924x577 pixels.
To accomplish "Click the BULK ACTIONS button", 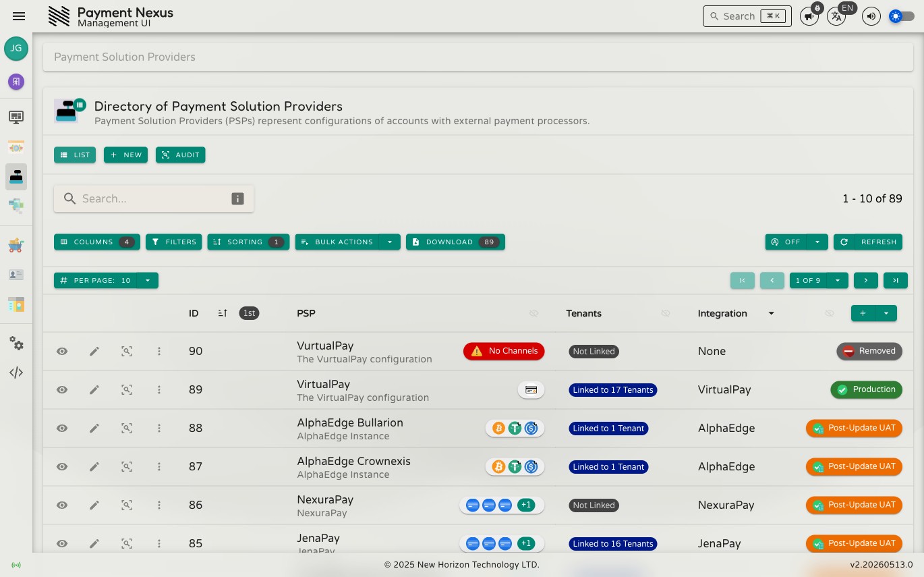I will click(x=337, y=242).
